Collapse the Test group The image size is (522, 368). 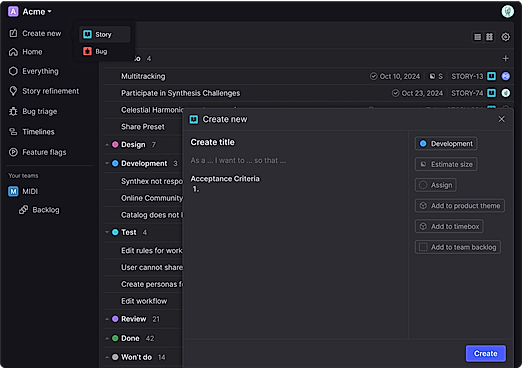pos(107,232)
